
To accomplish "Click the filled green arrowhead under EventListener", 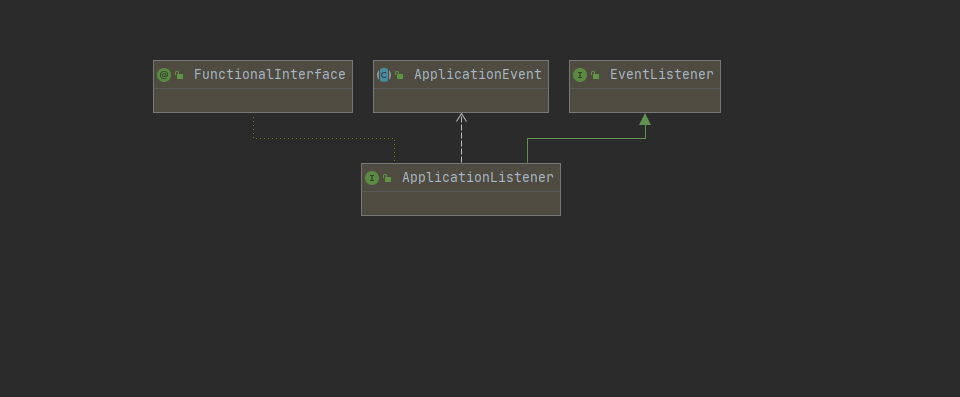I will pyautogui.click(x=645, y=119).
